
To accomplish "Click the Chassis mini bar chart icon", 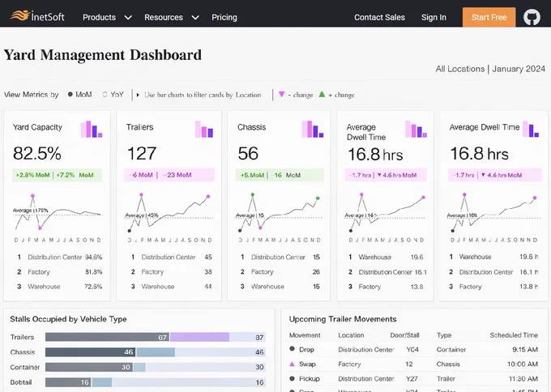I will (313, 129).
